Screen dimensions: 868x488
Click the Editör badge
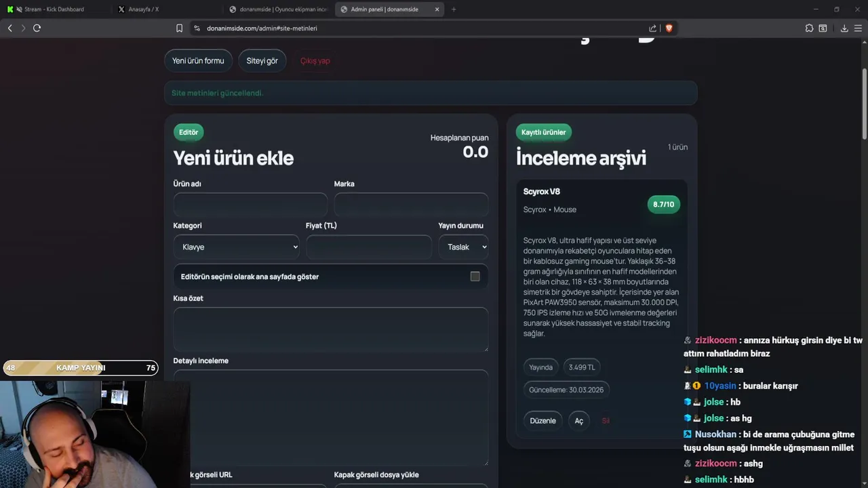click(x=189, y=132)
